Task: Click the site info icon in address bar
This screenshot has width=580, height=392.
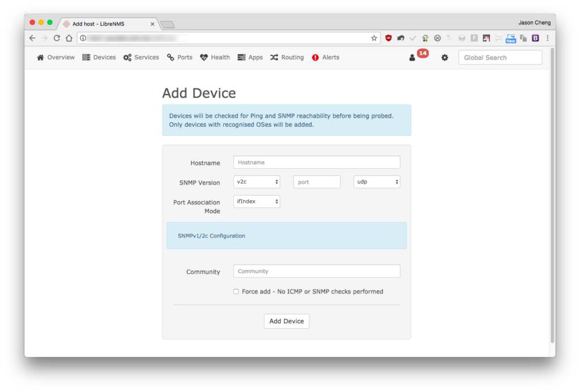Action: pos(83,38)
